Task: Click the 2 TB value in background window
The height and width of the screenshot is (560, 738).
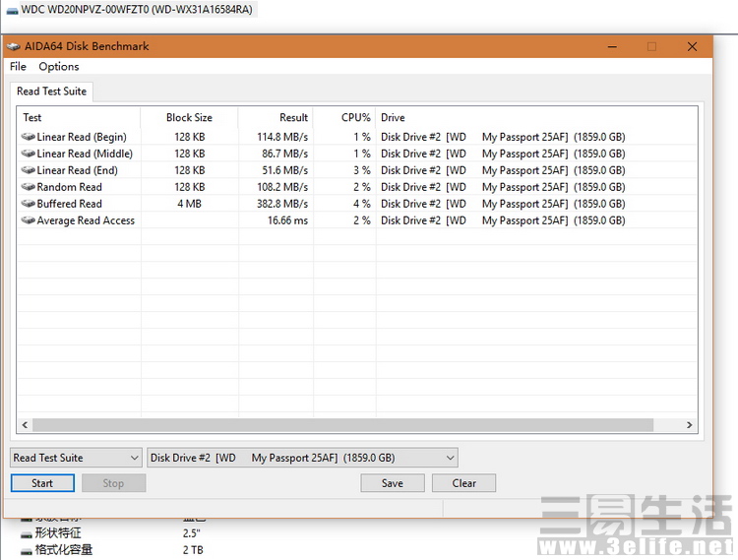Action: pos(193,550)
